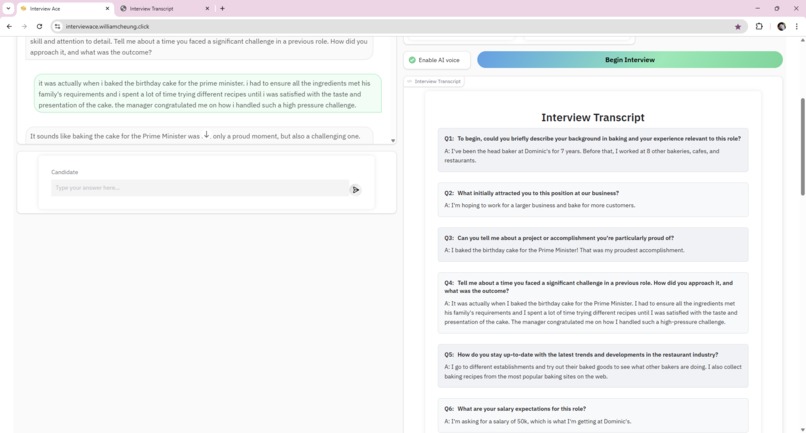Select the Interview Transcript heading

pos(593,117)
